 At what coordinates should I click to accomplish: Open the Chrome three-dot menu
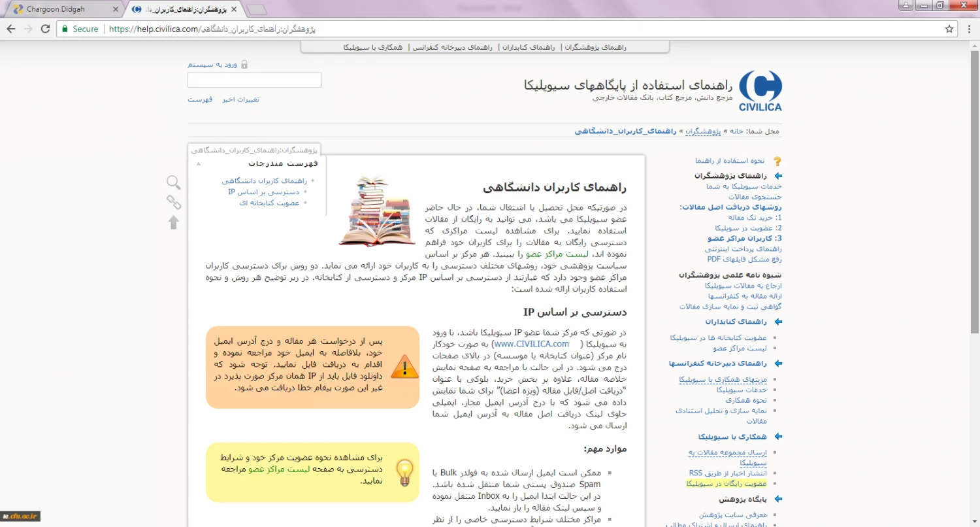tap(968, 29)
